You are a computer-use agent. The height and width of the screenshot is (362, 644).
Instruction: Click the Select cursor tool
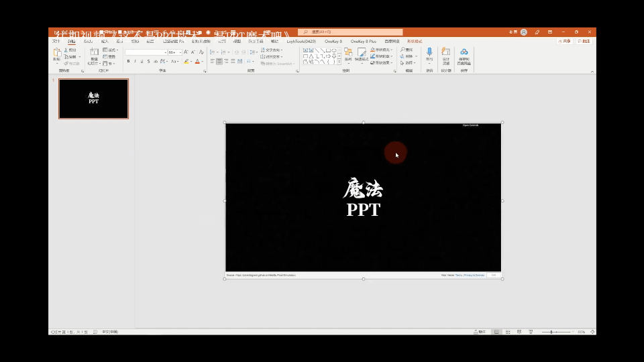(x=402, y=63)
